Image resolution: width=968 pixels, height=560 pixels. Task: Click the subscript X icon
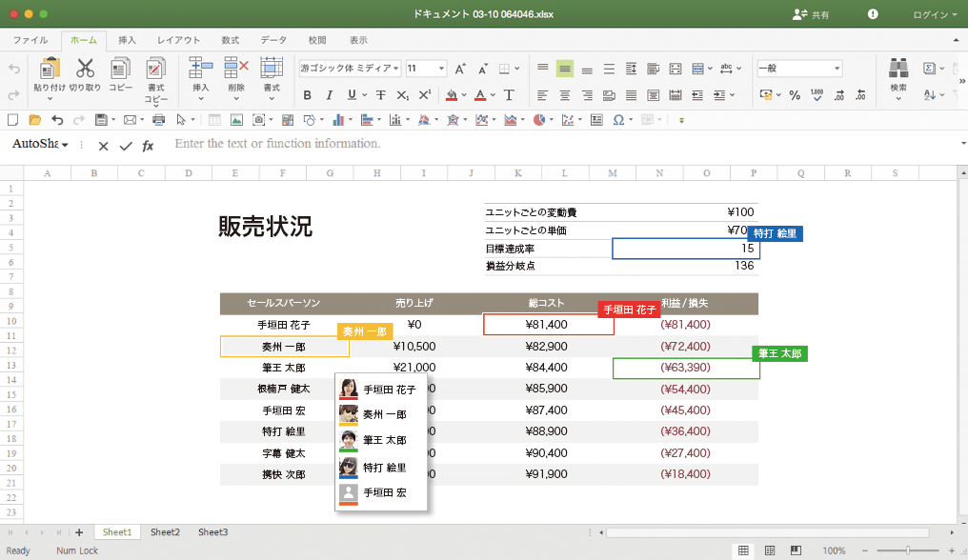coord(402,95)
